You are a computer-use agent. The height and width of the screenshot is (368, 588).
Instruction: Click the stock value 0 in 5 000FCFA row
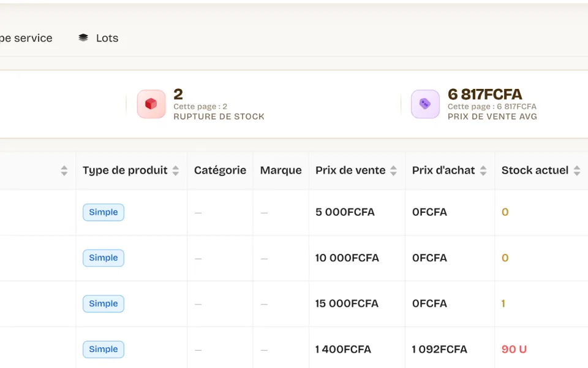pos(505,212)
